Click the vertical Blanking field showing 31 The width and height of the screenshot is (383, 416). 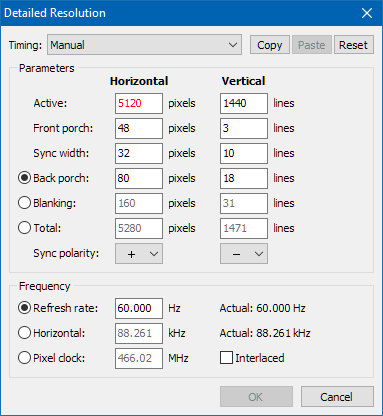pos(244,203)
